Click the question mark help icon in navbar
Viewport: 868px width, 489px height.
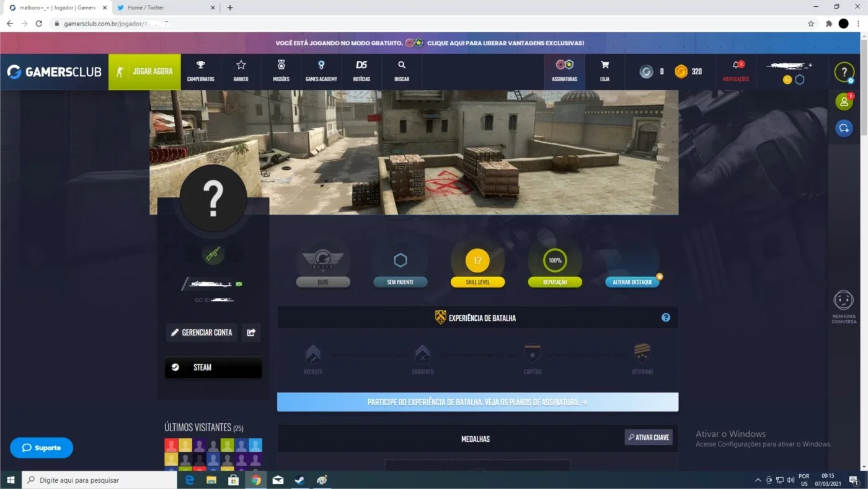[844, 72]
